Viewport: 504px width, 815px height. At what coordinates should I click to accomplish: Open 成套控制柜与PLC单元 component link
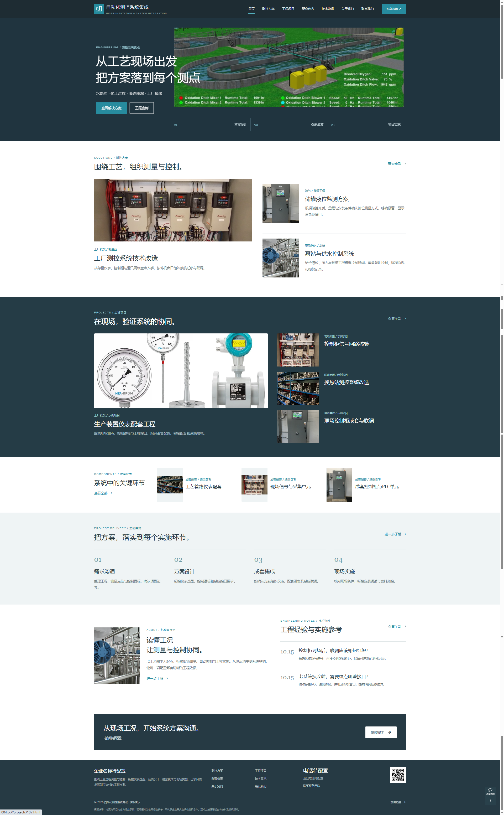(377, 486)
